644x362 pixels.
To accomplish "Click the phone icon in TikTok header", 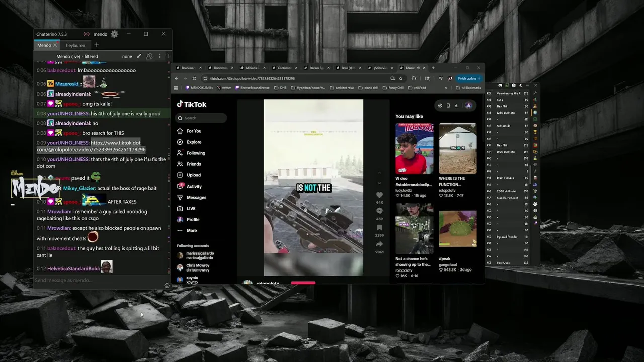I will 448,106.
